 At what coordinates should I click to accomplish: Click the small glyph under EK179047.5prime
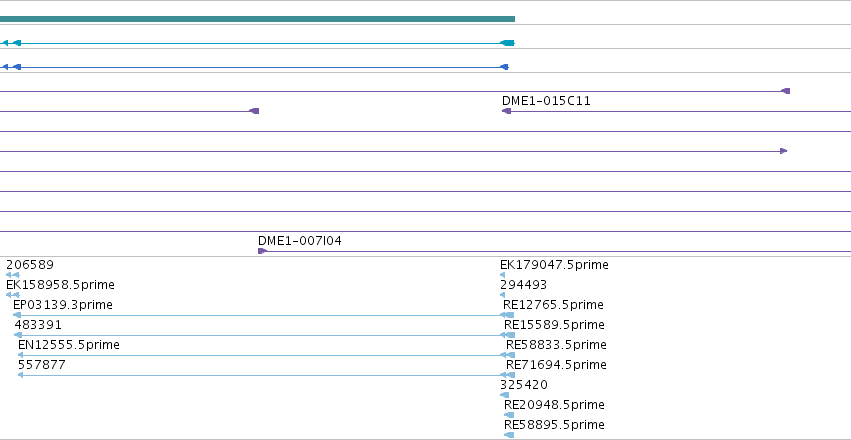503,275
